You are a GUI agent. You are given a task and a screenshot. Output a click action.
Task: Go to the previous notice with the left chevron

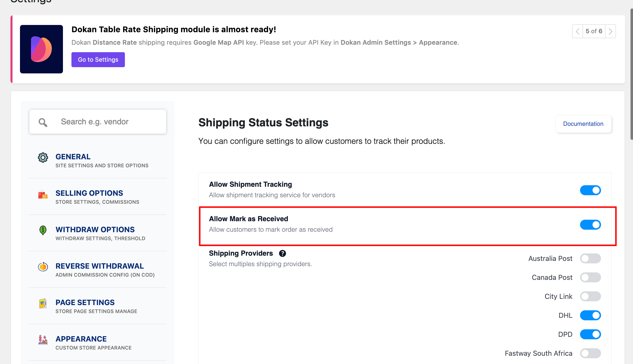[x=578, y=31]
